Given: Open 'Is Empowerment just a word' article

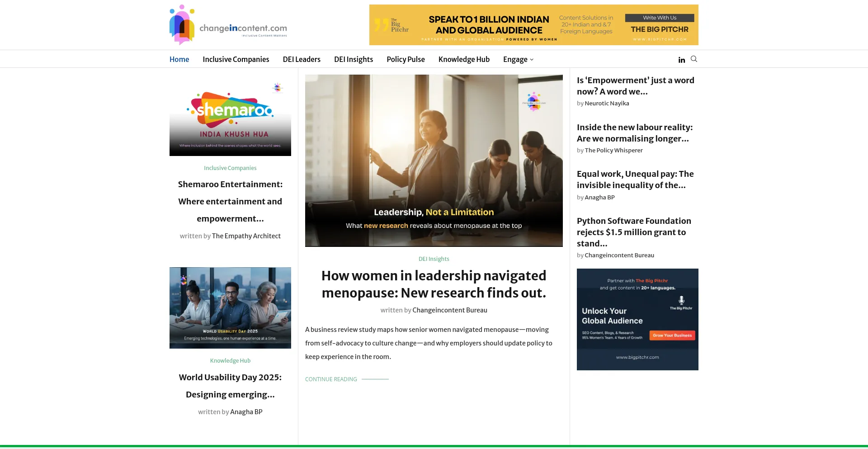Looking at the screenshot, I should (635, 86).
